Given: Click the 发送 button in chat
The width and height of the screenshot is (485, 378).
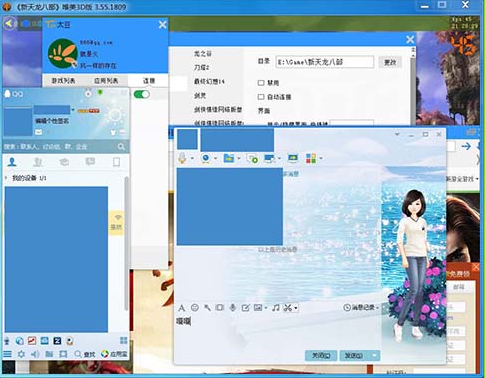Looking at the screenshot, I should pyautogui.click(x=354, y=356).
